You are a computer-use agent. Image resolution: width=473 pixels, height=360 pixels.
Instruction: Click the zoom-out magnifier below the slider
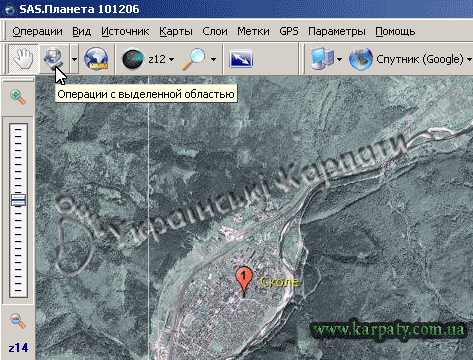pyautogui.click(x=18, y=321)
